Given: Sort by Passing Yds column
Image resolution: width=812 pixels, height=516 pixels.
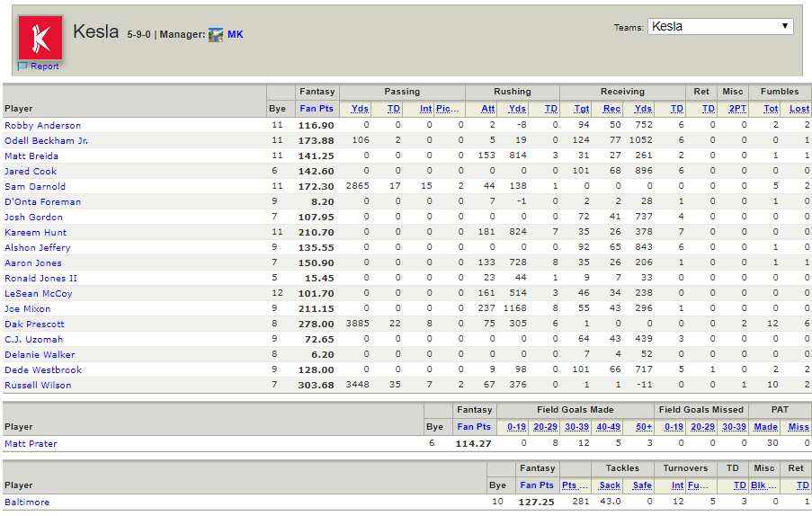Looking at the screenshot, I should (360, 108).
